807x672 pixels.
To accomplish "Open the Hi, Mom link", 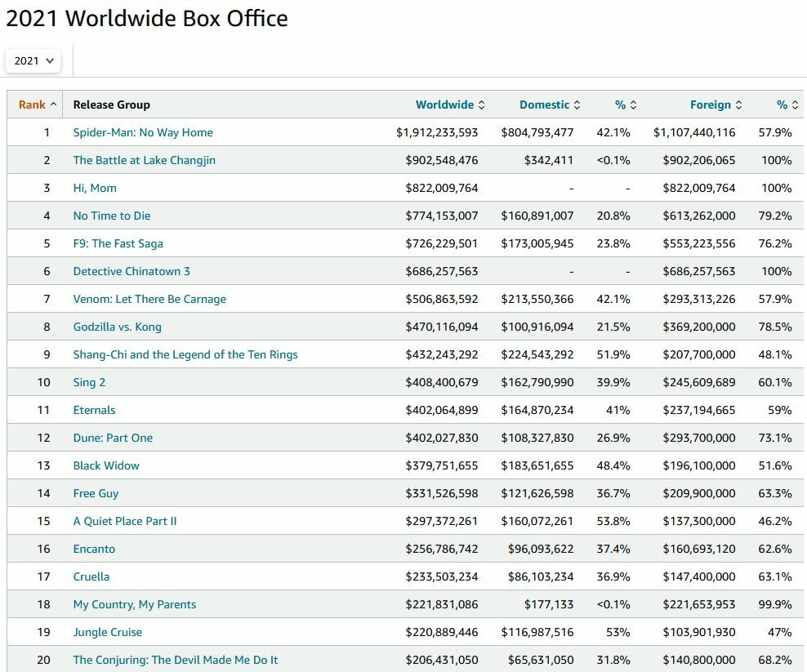I will point(95,188).
